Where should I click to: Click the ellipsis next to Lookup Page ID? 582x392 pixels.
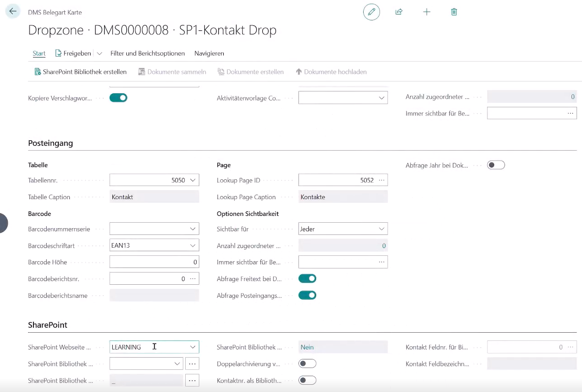[382, 180]
